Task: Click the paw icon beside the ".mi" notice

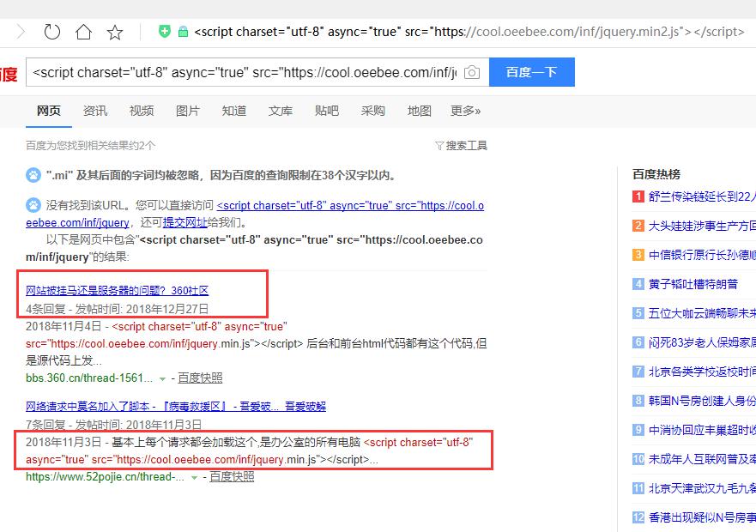Action: 33,174
